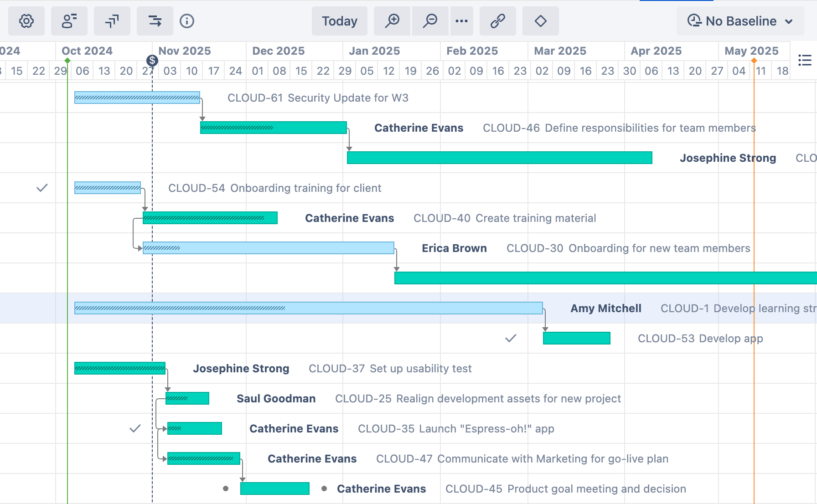817x504 pixels.
Task: Open the ellipsis more options menu
Action: (x=462, y=21)
